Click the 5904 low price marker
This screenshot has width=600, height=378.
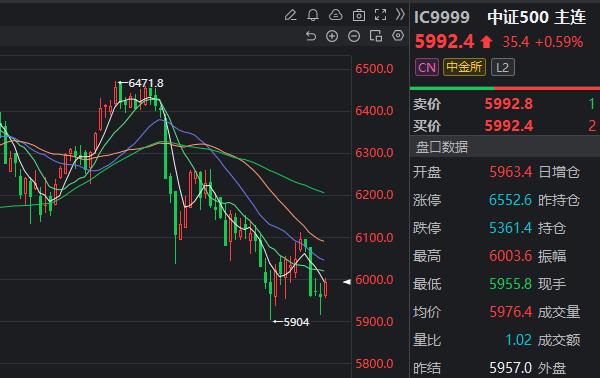pos(297,322)
